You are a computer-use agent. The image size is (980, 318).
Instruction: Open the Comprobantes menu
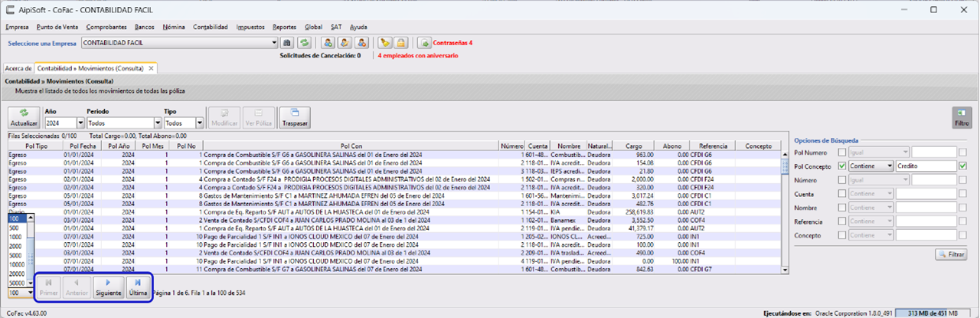106,27
